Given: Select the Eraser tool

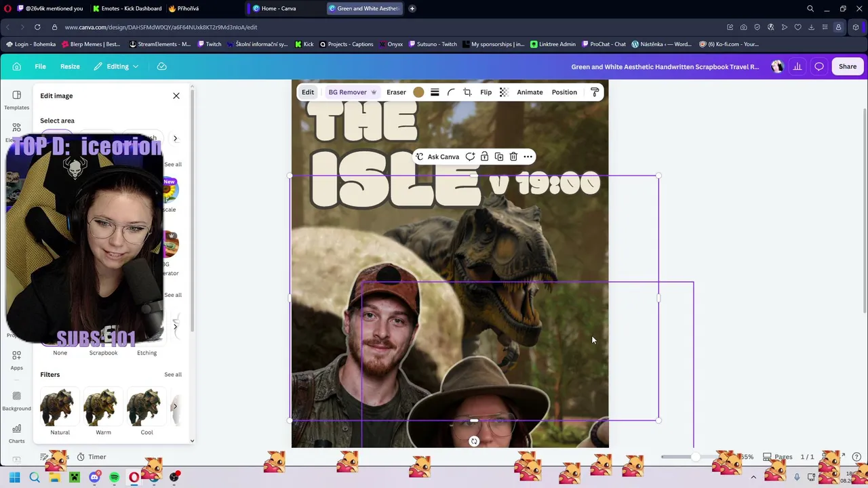Looking at the screenshot, I should click(x=396, y=92).
